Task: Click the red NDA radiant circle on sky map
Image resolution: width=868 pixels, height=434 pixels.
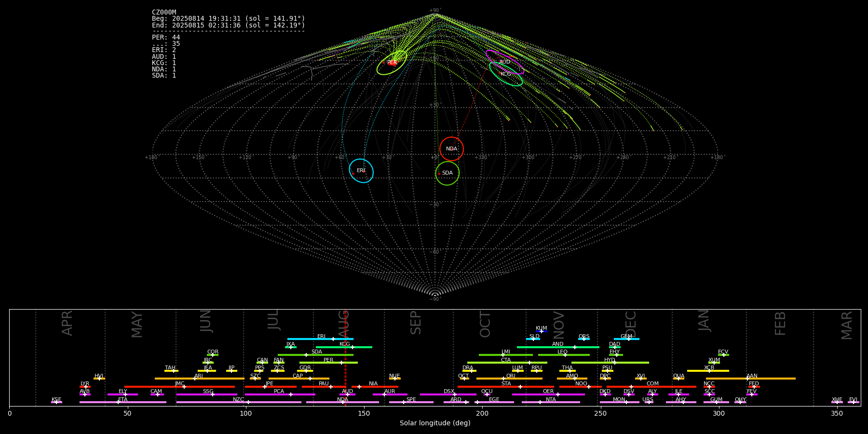Action: tap(451, 149)
